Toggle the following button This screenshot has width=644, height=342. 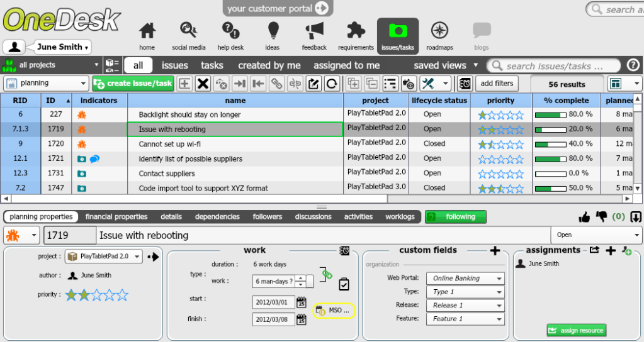tap(456, 217)
